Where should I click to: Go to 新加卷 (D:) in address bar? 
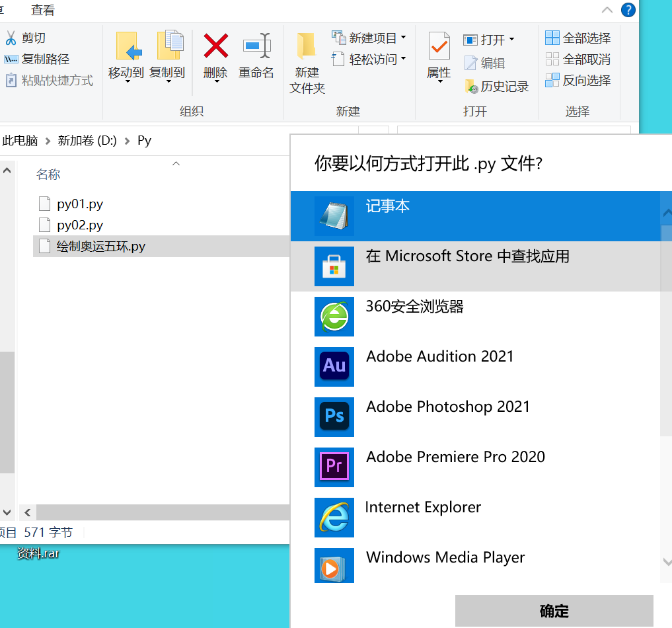coord(87,141)
